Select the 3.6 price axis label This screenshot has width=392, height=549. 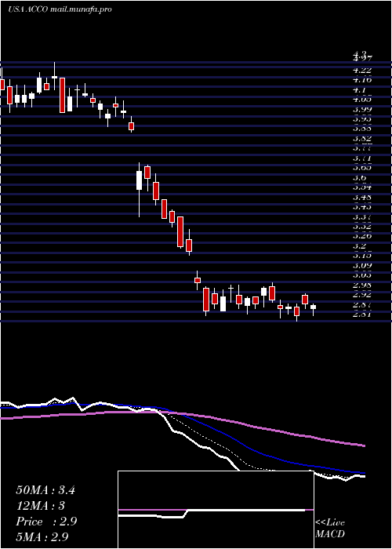[360, 178]
